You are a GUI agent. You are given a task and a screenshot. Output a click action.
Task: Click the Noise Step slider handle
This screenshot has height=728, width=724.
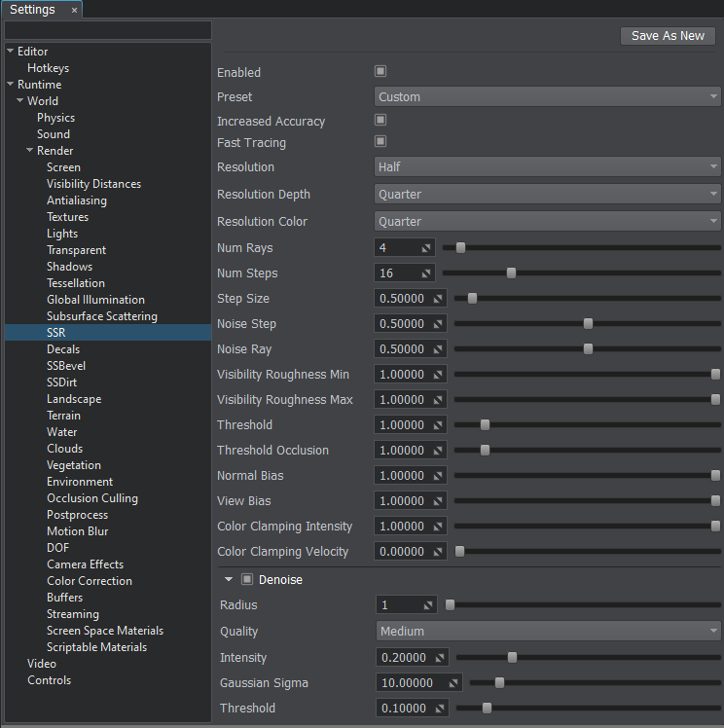click(588, 323)
